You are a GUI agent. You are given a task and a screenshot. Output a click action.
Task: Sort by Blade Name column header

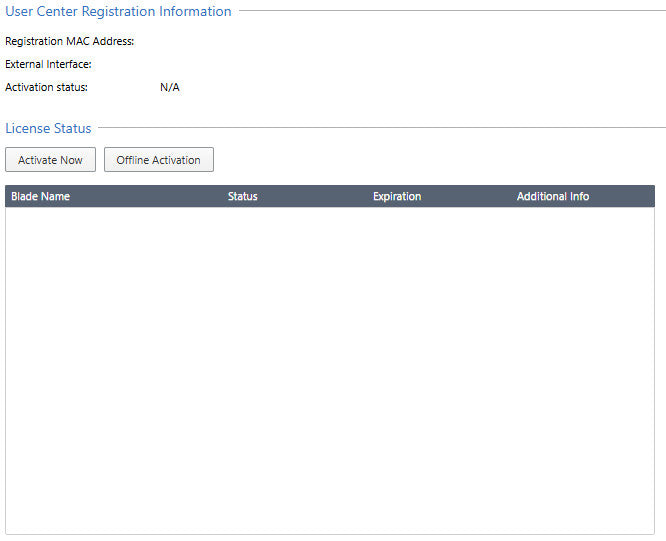(40, 196)
